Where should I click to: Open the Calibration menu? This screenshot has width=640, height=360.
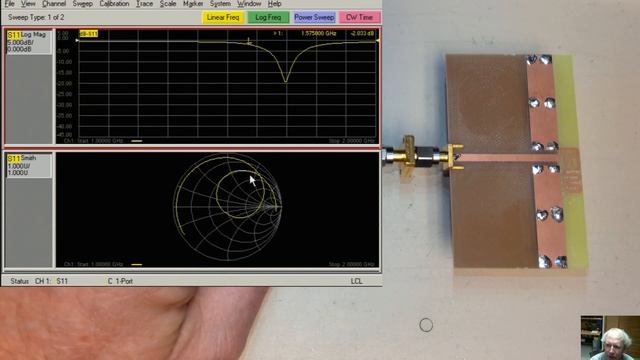pos(114,4)
